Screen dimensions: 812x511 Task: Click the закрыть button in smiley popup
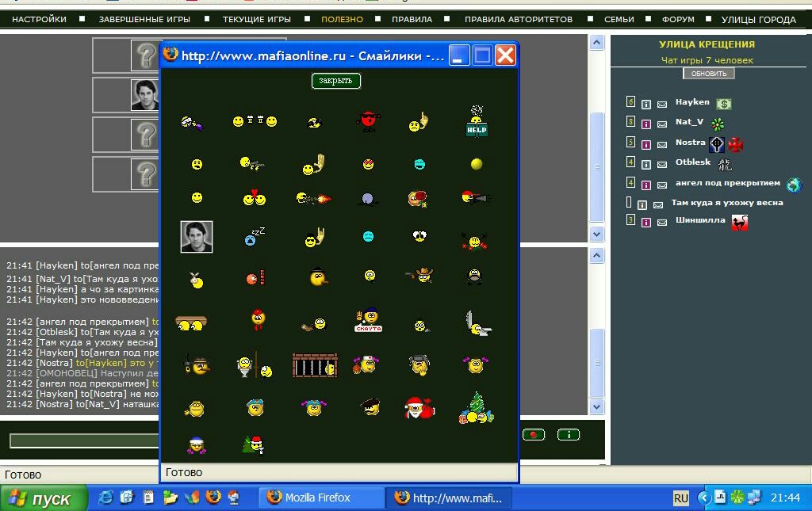coord(335,81)
